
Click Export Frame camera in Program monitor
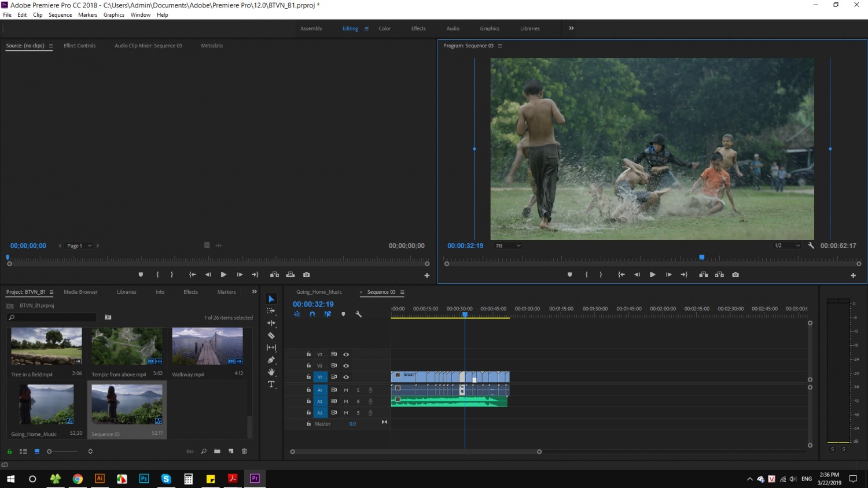click(x=735, y=275)
